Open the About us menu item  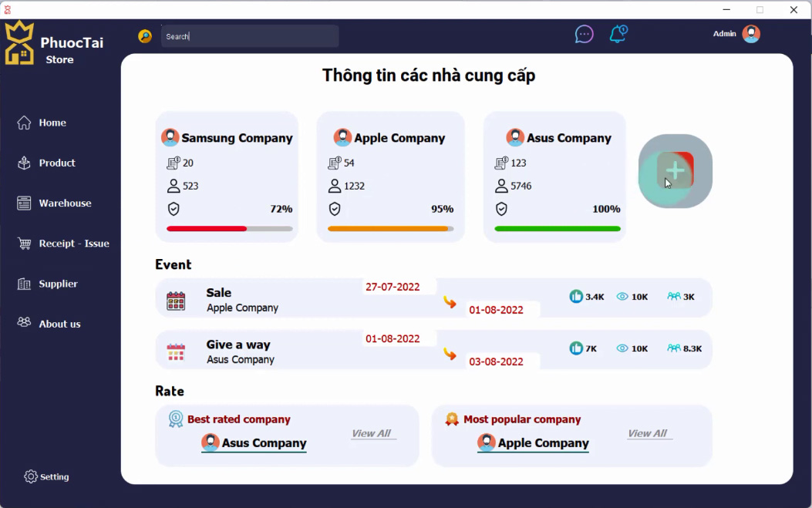(x=59, y=325)
